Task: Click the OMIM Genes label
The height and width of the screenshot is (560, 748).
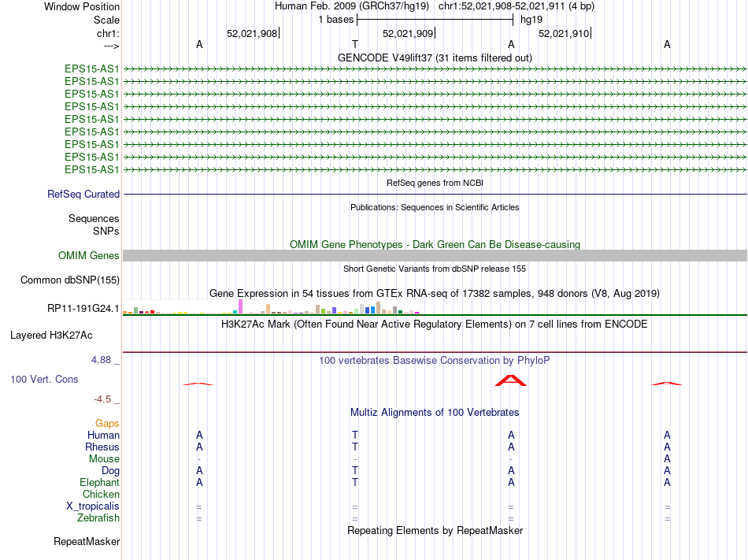Action: coord(88,256)
